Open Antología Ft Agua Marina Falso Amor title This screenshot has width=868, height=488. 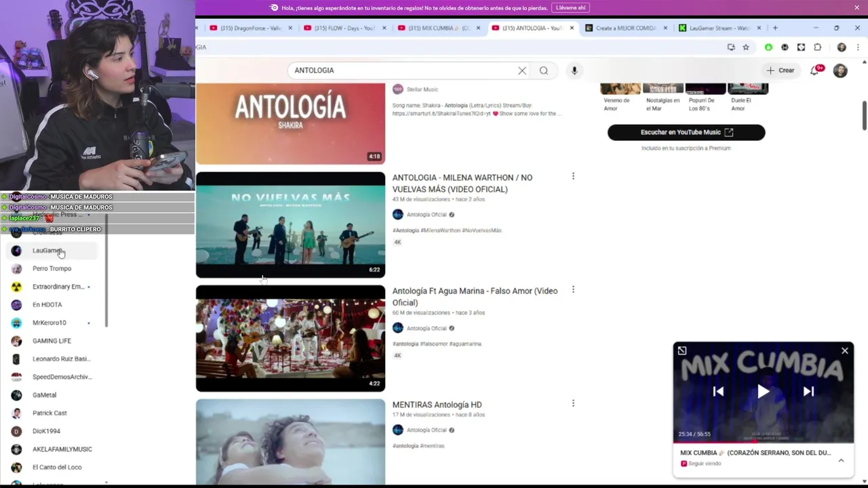point(475,297)
